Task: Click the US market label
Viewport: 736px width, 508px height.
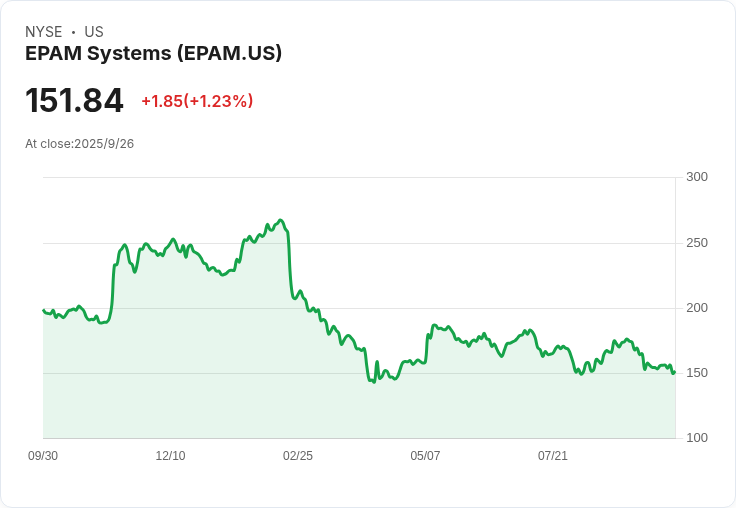Action: coord(94,31)
